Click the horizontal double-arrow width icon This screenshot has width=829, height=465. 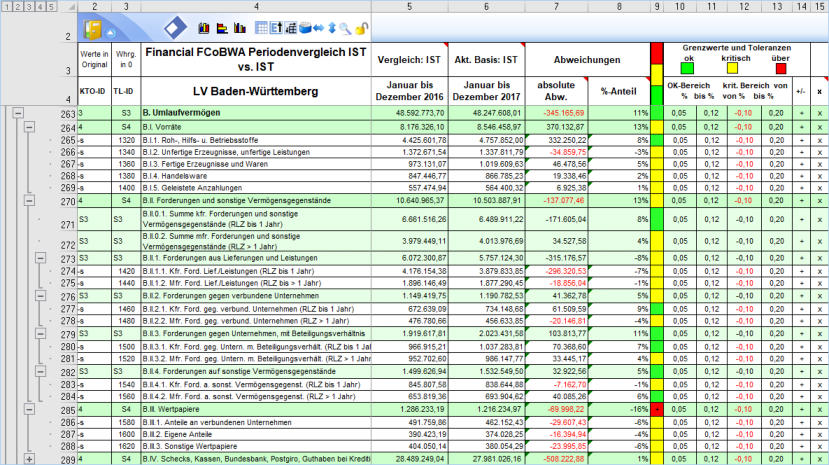point(319,28)
